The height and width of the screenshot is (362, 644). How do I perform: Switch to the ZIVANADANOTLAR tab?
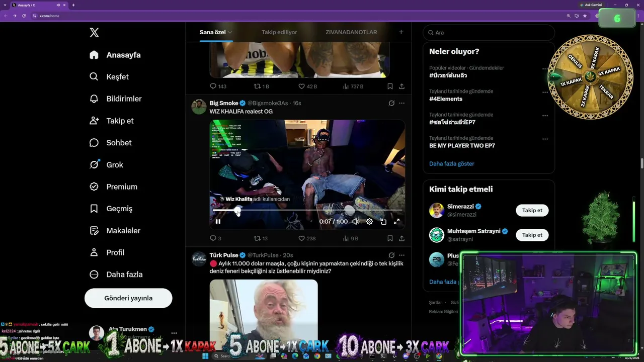pyautogui.click(x=351, y=32)
